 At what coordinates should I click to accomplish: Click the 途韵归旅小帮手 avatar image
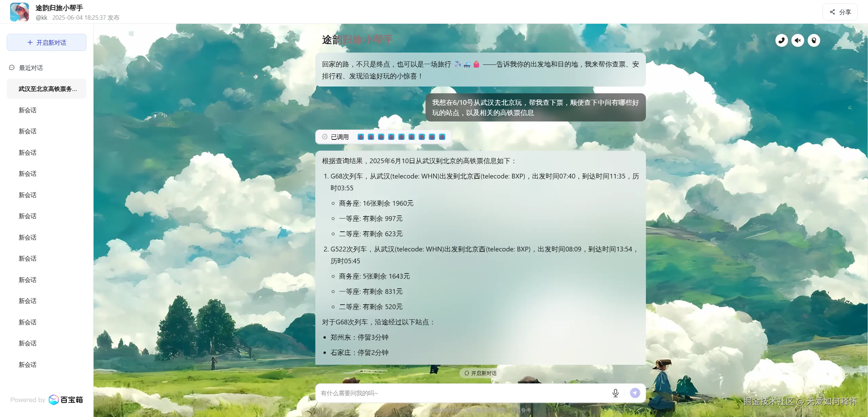tap(19, 12)
